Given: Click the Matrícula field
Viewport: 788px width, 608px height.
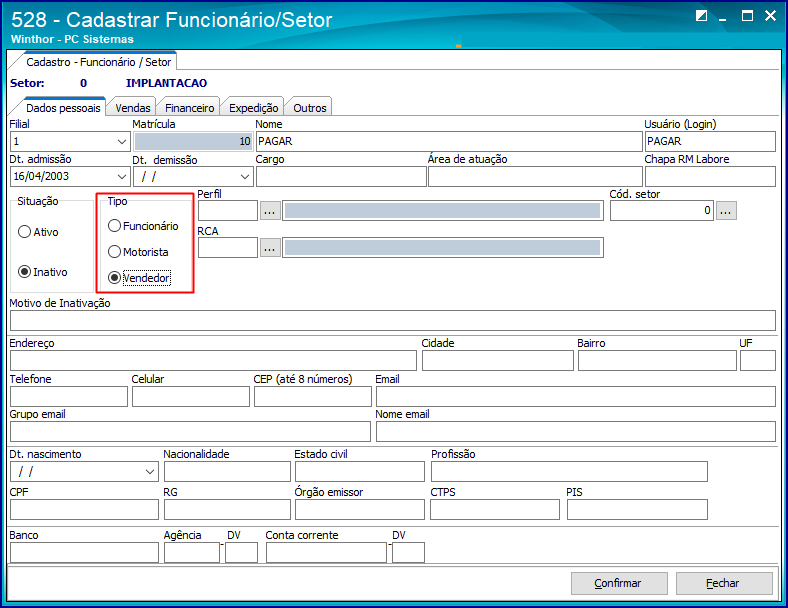Looking at the screenshot, I should pos(193,142).
